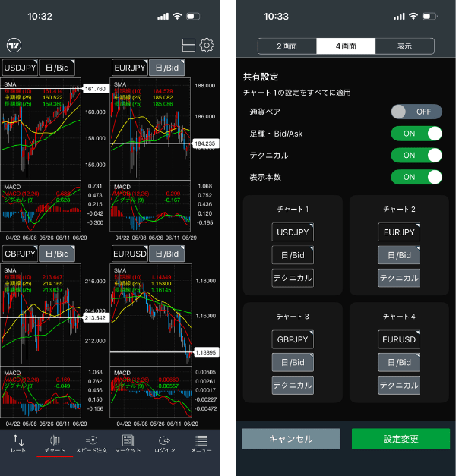456x476 pixels.
Task: Open チャート2 日/Bid timeframe dropdown
Action: (399, 255)
